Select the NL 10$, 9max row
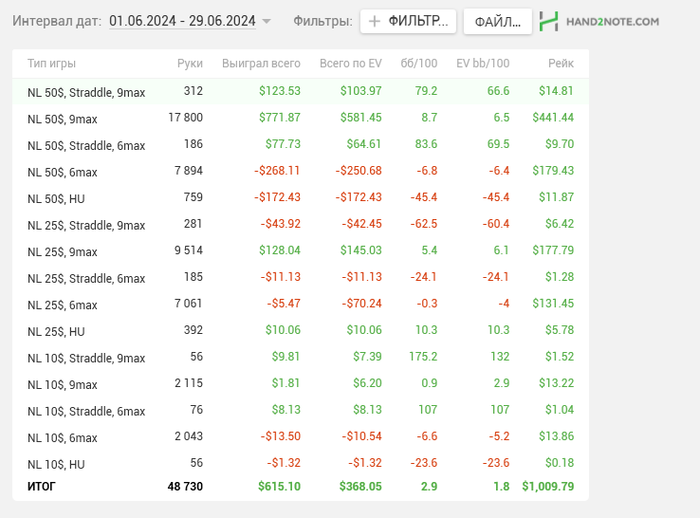This screenshot has height=518, width=700. coord(300,384)
